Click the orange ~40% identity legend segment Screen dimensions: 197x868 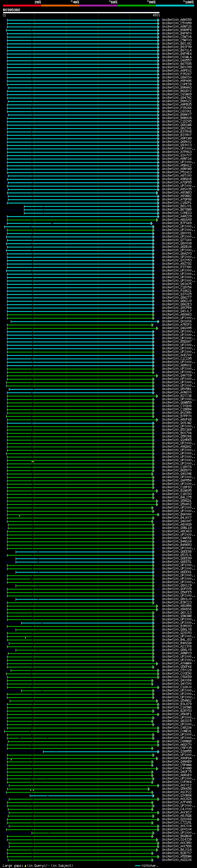60,6
